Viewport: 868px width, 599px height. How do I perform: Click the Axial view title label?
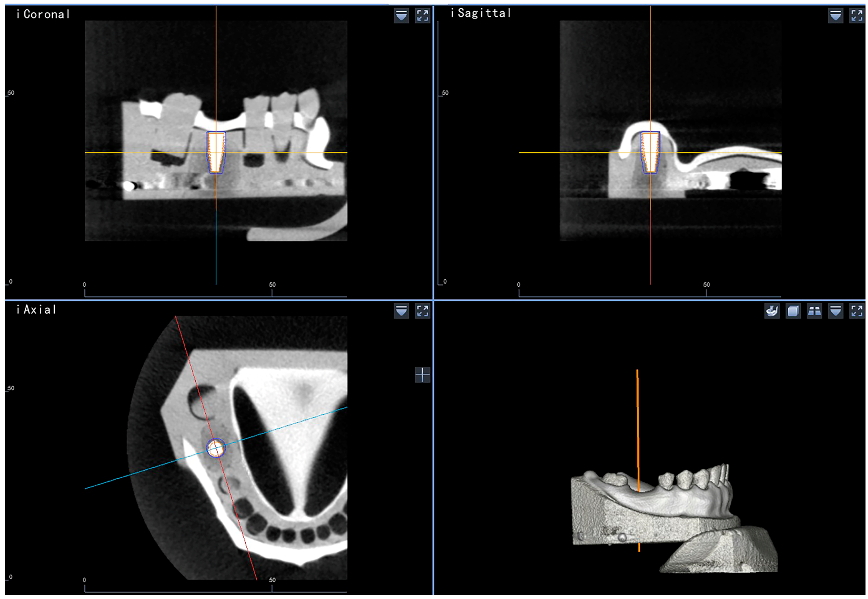[36, 310]
